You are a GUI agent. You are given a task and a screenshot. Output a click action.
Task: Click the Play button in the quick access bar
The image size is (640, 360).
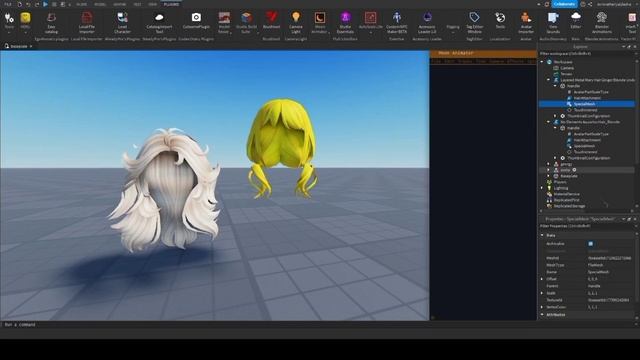[45, 4]
